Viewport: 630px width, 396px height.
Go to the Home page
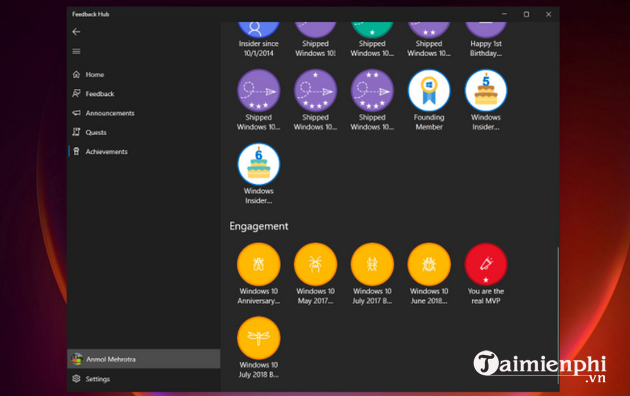[143, 74]
